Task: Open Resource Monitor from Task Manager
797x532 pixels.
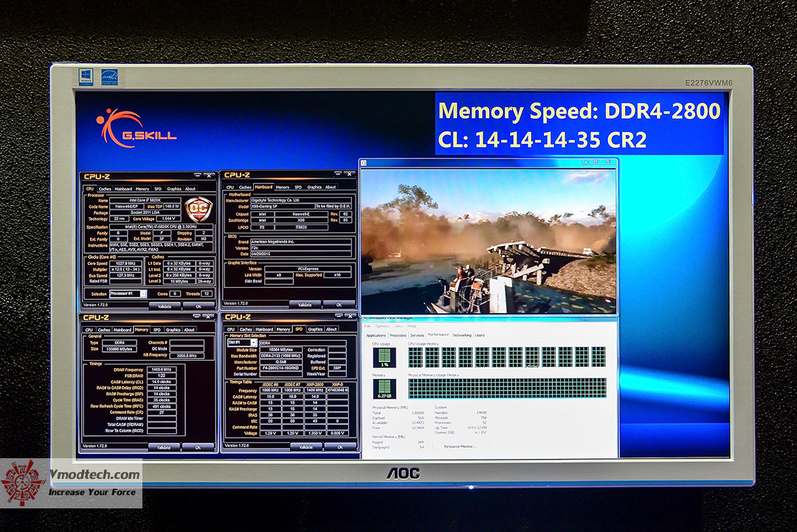Action: (460, 446)
